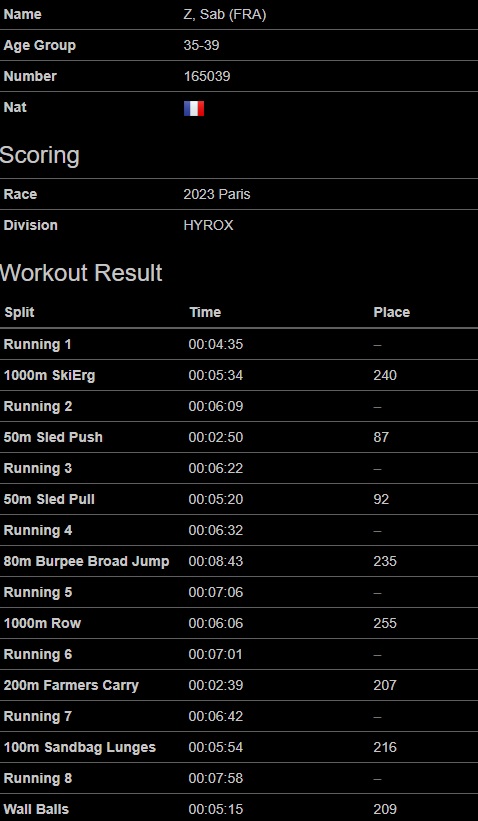Select the Wall Balls split label

tap(36, 809)
